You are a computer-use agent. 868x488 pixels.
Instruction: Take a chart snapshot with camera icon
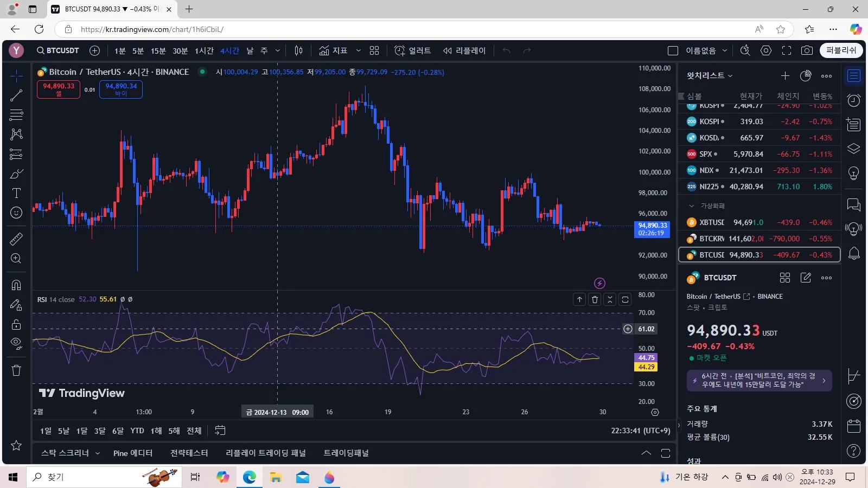807,50
